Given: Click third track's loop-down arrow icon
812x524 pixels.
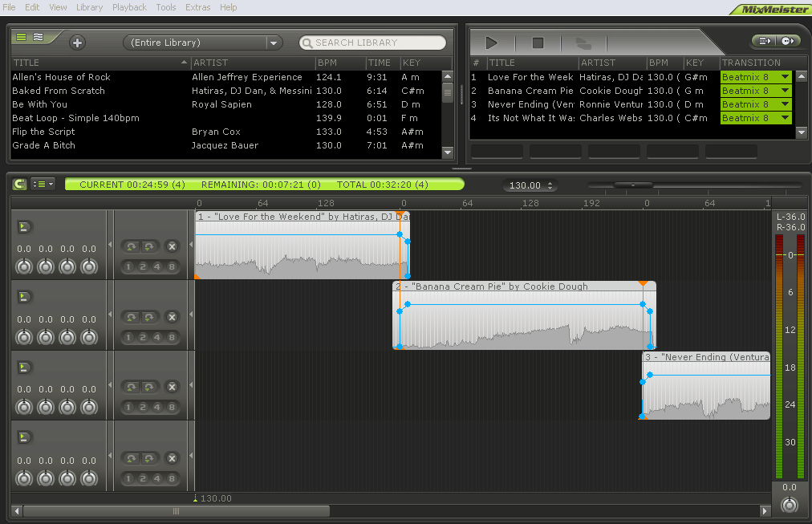Looking at the screenshot, I should 149,388.
